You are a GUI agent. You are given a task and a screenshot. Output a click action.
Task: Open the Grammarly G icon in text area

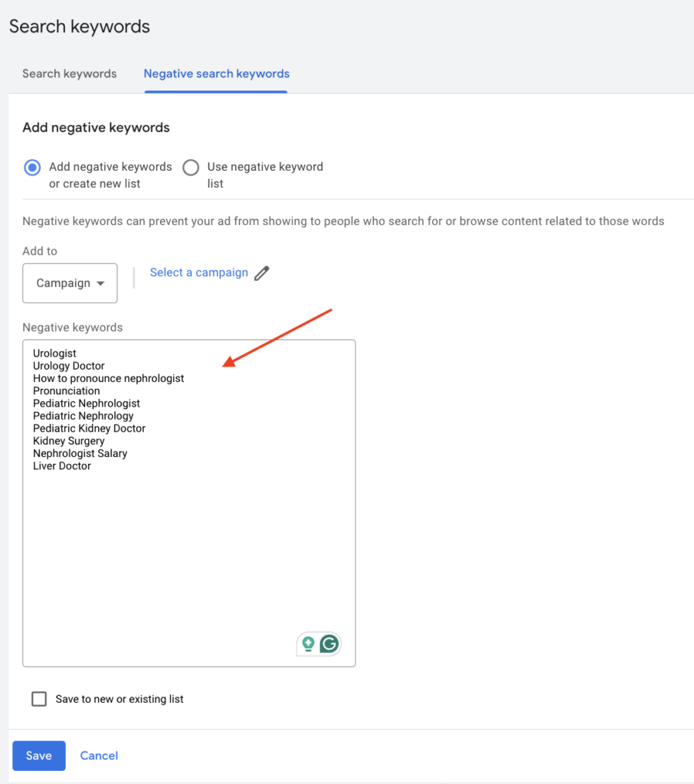click(x=329, y=645)
